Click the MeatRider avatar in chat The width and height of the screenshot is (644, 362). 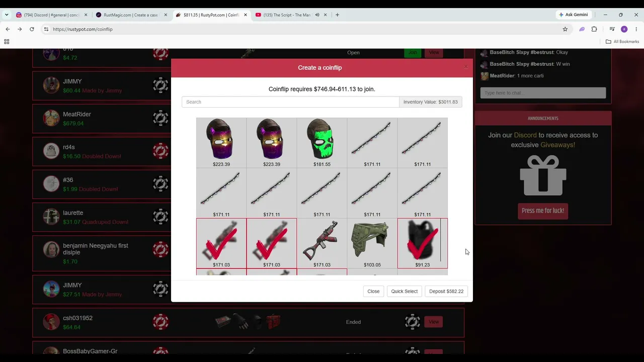(485, 76)
